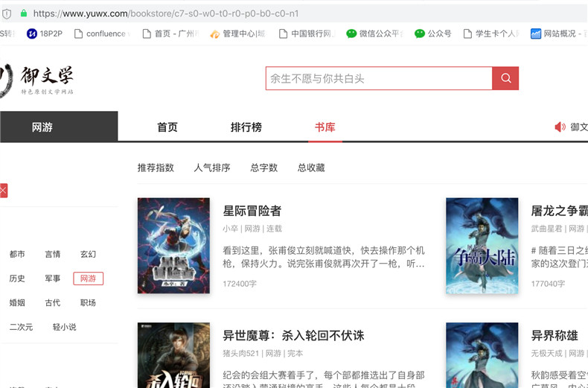Select the 二次元 category filter
This screenshot has height=388, width=588.
coord(21,327)
